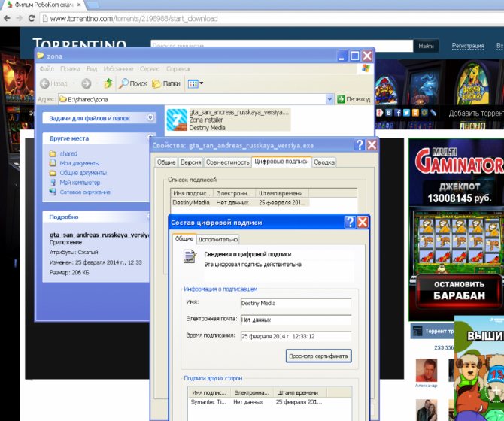Viewport: 504px width, 421px height.
Task: Click the Explorer Back arrow icon
Action: (x=44, y=83)
